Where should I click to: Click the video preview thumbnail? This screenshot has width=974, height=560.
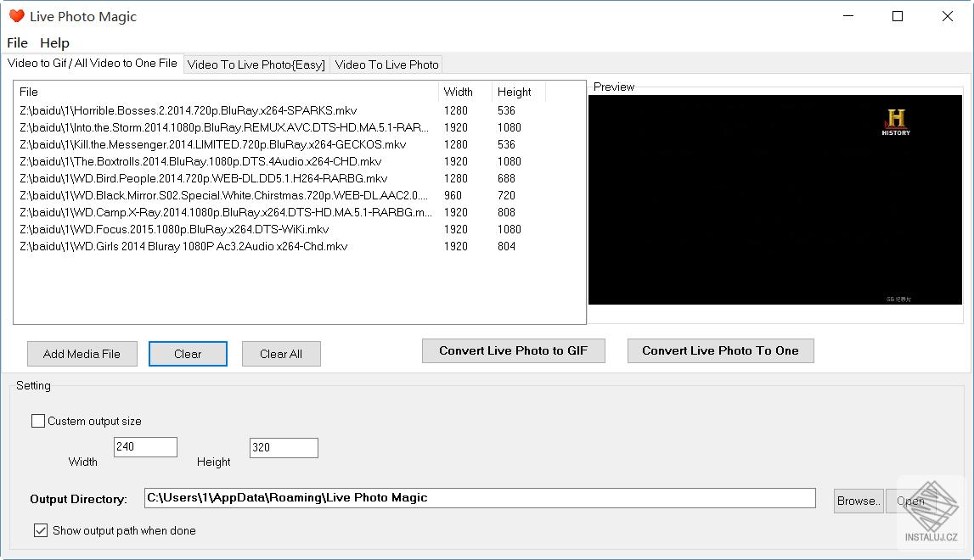tap(775, 200)
